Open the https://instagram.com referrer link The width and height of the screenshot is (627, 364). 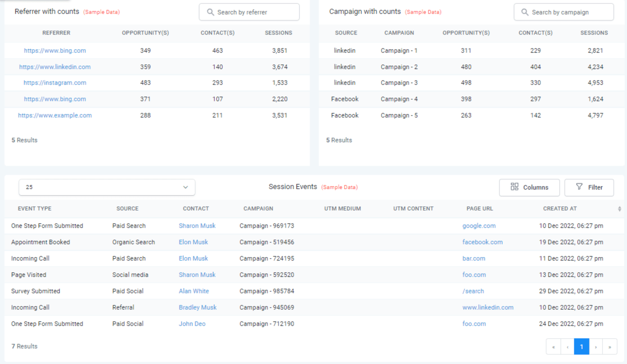click(x=55, y=83)
